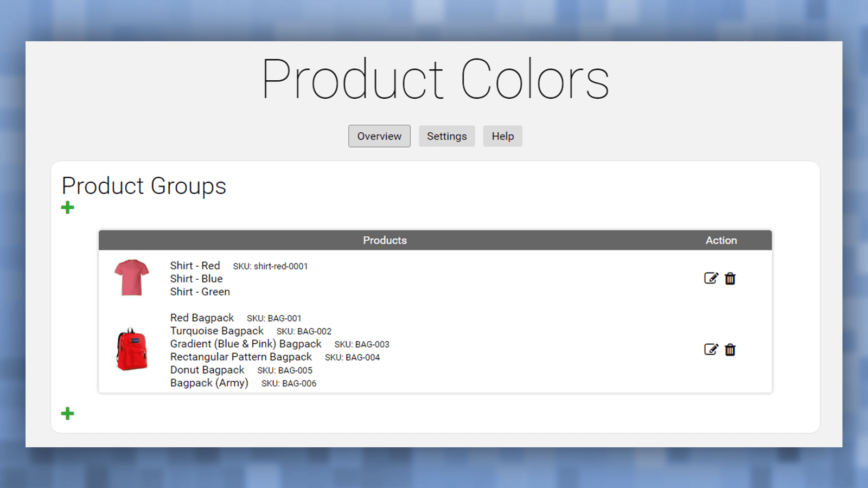Delete the Bagpack product group
The height and width of the screenshot is (488, 868).
click(730, 350)
